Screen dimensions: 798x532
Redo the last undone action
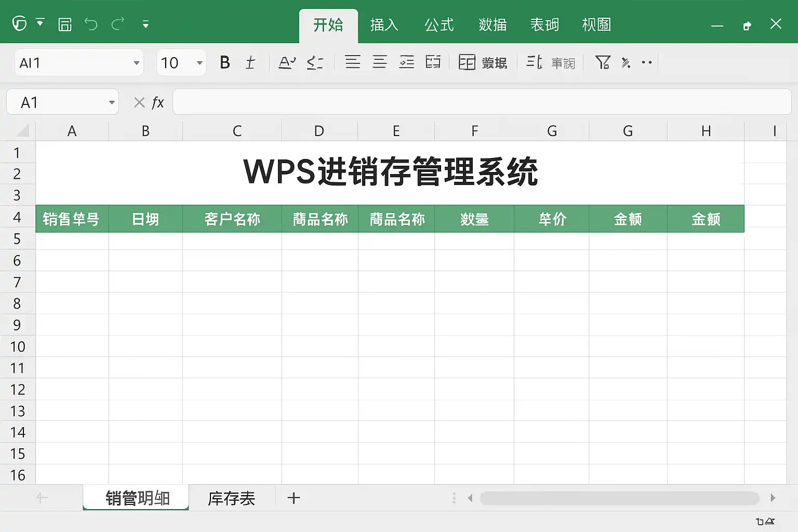[x=118, y=24]
